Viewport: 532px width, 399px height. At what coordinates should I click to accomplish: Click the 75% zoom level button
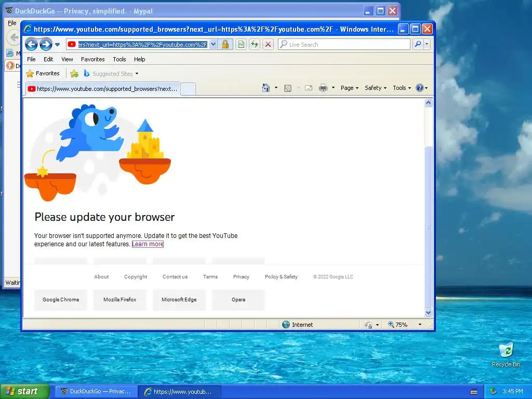397,325
